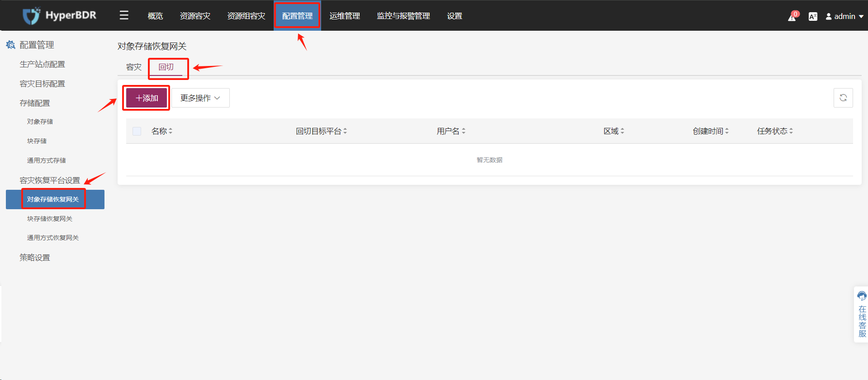Image resolution: width=868 pixels, height=380 pixels.
Task: Switch to the 回切 tab
Action: tap(166, 67)
